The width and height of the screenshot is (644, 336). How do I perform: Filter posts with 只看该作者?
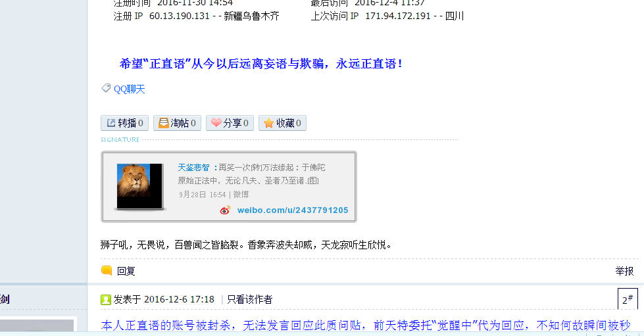(x=250, y=299)
